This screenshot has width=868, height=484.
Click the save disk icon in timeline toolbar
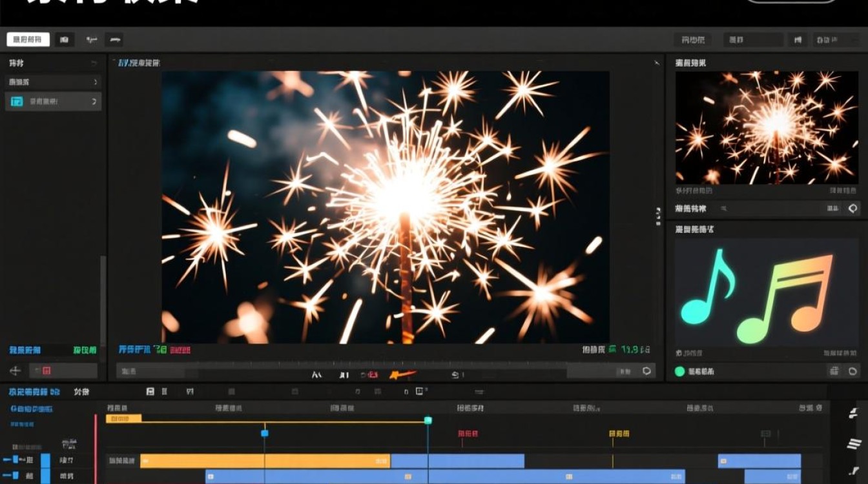click(150, 392)
